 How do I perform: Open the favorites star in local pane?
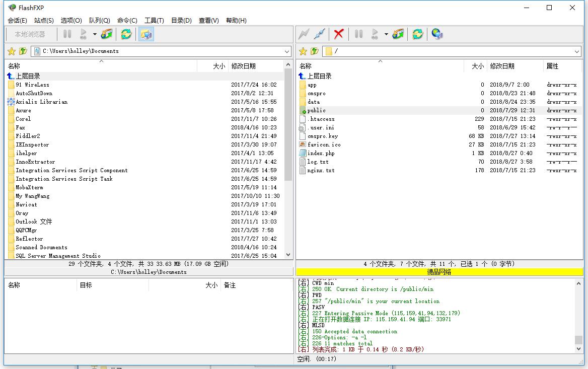click(12, 51)
